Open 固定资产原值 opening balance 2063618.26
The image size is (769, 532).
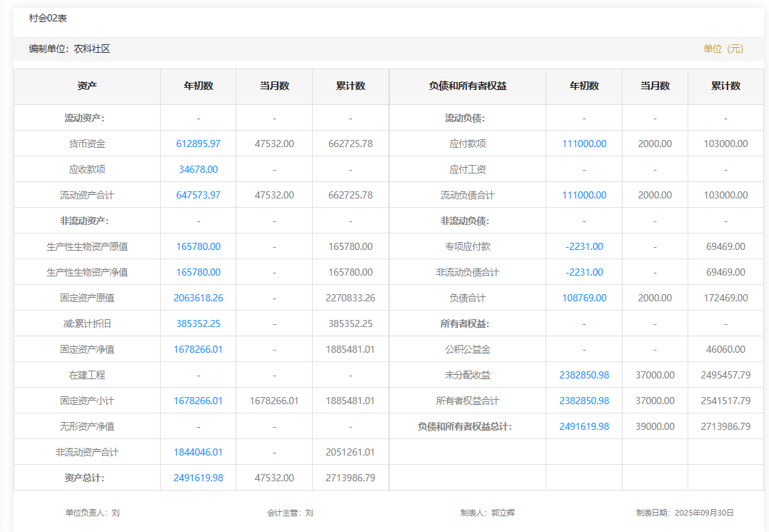[x=198, y=298]
